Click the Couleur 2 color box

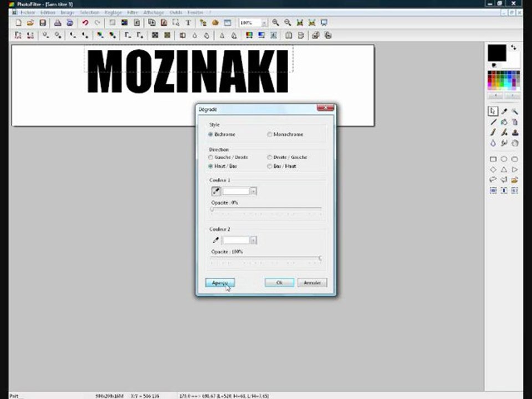tap(236, 240)
